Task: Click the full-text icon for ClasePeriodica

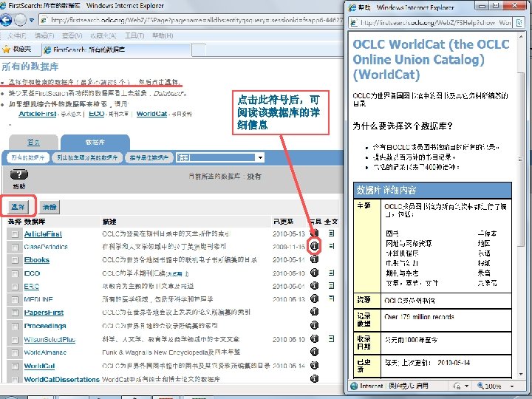Action: tap(332, 246)
